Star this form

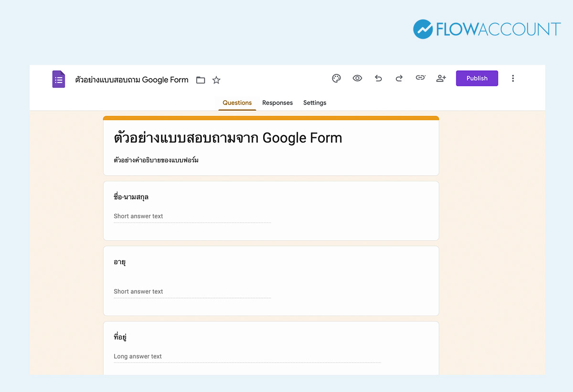point(216,80)
